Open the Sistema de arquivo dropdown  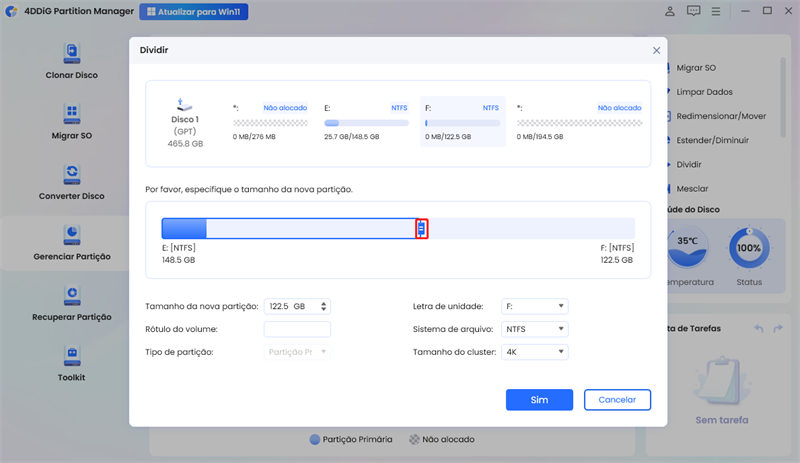[x=536, y=329]
